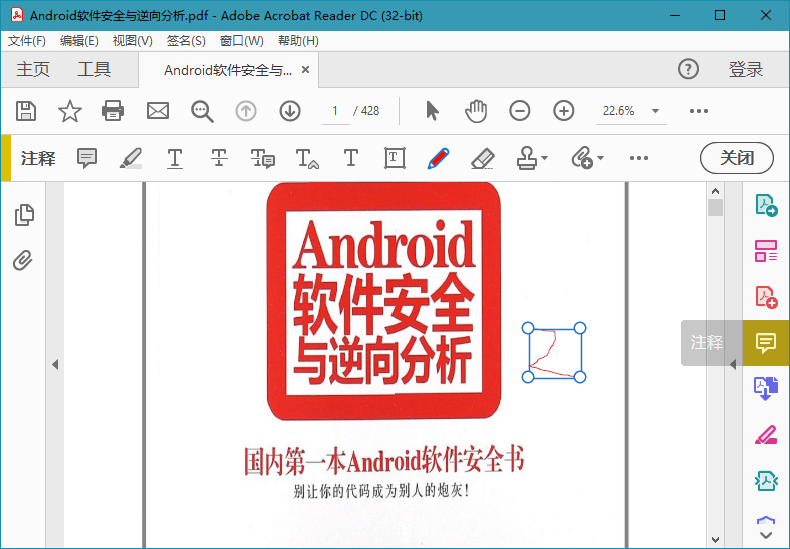Select the Underline text tool

175,158
